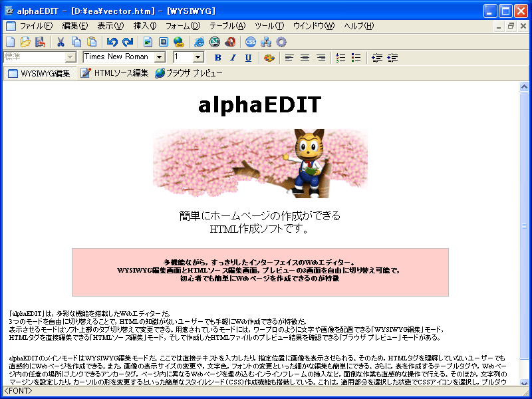Switch to the HTMLソース編集 tab

tap(114, 73)
